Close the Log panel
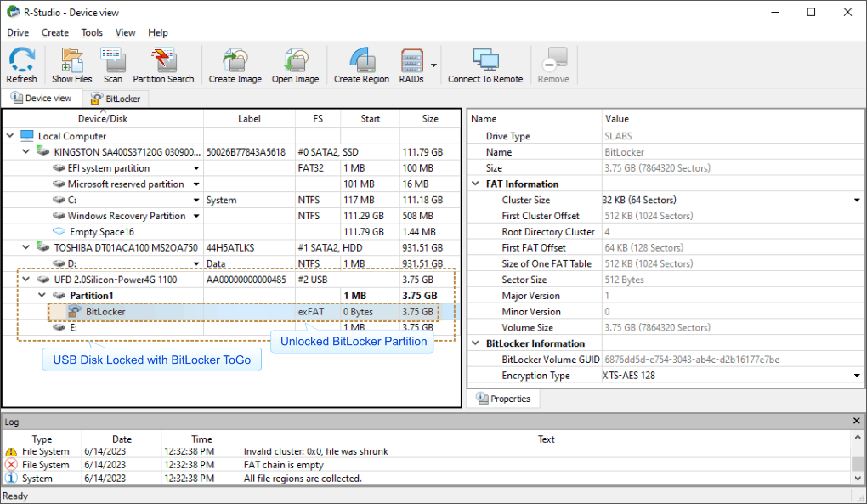The width and height of the screenshot is (867, 504). [857, 421]
